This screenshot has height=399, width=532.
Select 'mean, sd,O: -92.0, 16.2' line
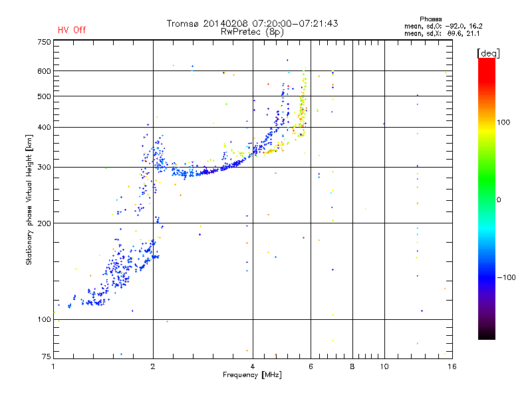(443, 26)
